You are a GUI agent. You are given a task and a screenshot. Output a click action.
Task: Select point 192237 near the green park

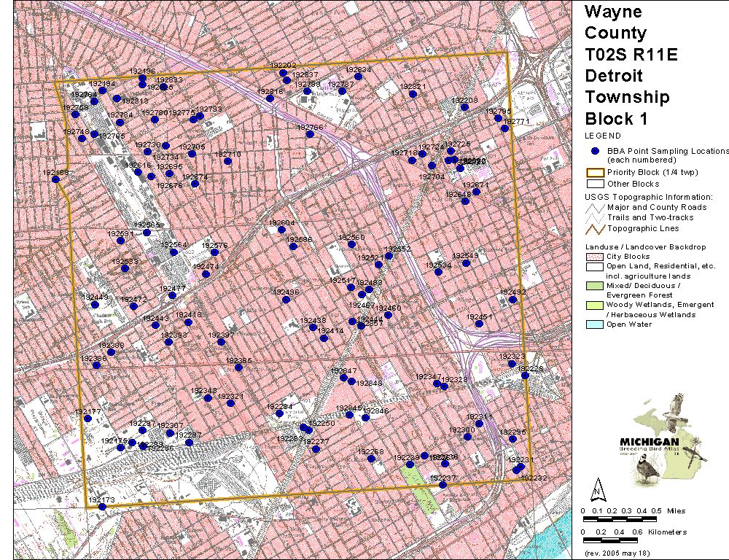coord(443,483)
